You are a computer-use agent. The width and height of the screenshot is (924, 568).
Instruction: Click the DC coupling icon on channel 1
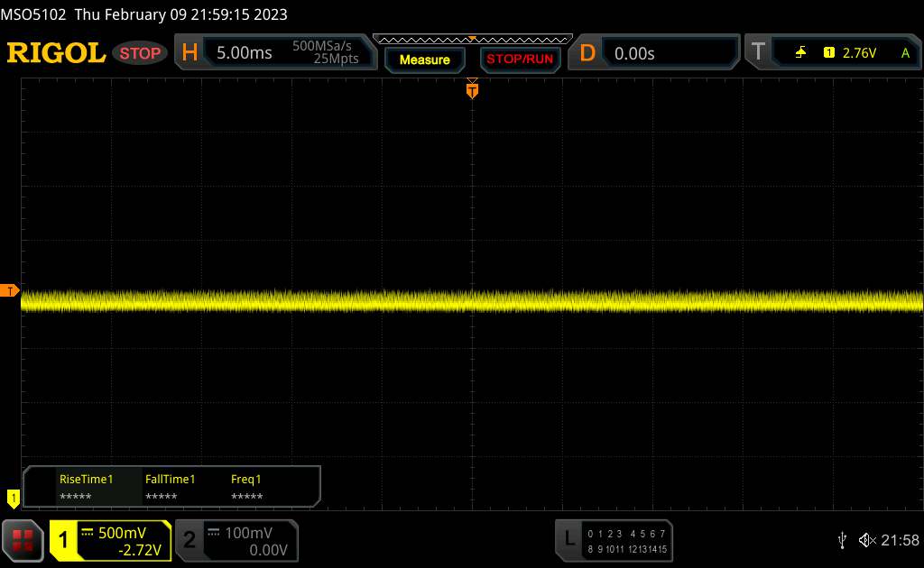(88, 533)
